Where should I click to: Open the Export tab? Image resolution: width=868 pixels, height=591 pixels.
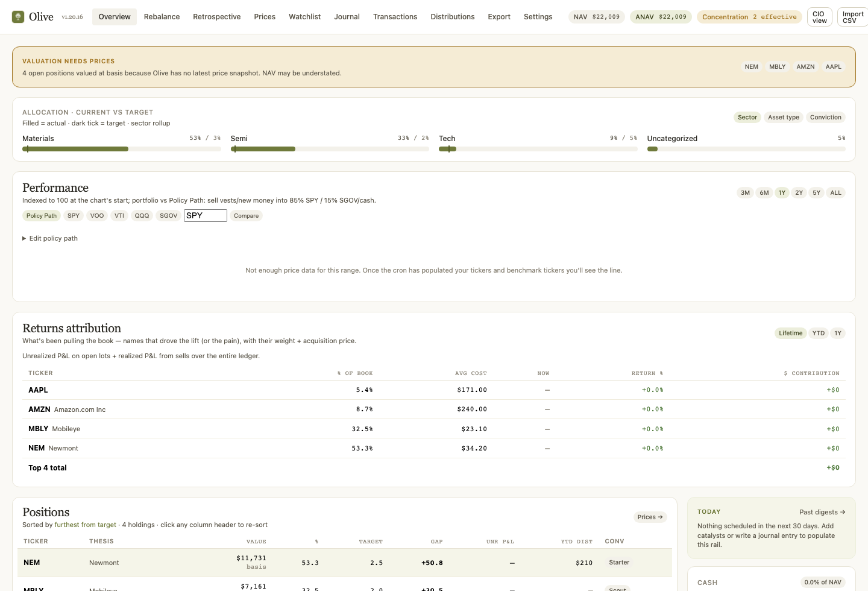click(x=499, y=17)
